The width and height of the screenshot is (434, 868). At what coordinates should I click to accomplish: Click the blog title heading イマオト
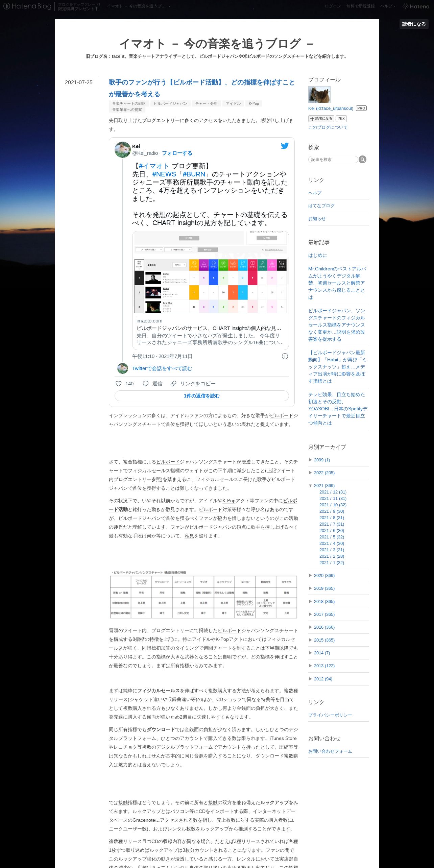[x=217, y=44]
